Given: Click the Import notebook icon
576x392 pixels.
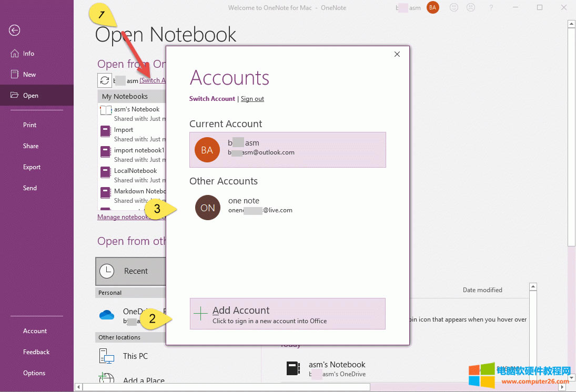Looking at the screenshot, I should 105,130.
